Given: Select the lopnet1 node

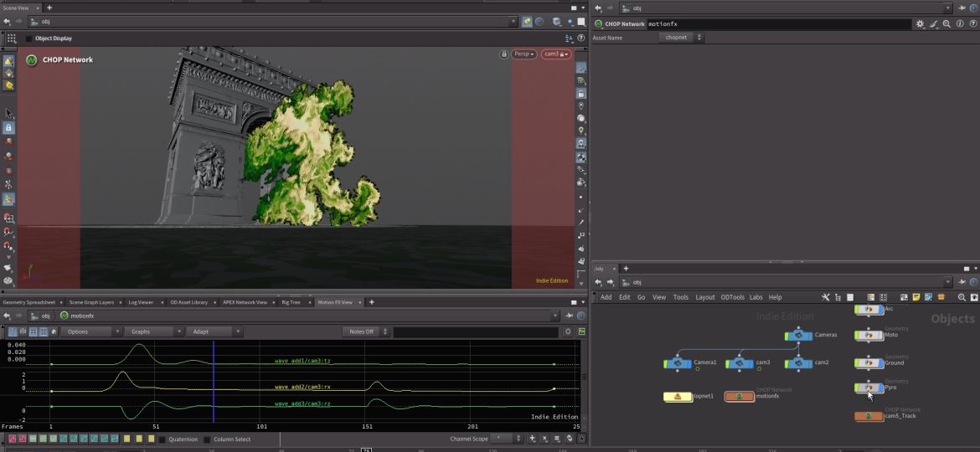Looking at the screenshot, I should point(678,396).
